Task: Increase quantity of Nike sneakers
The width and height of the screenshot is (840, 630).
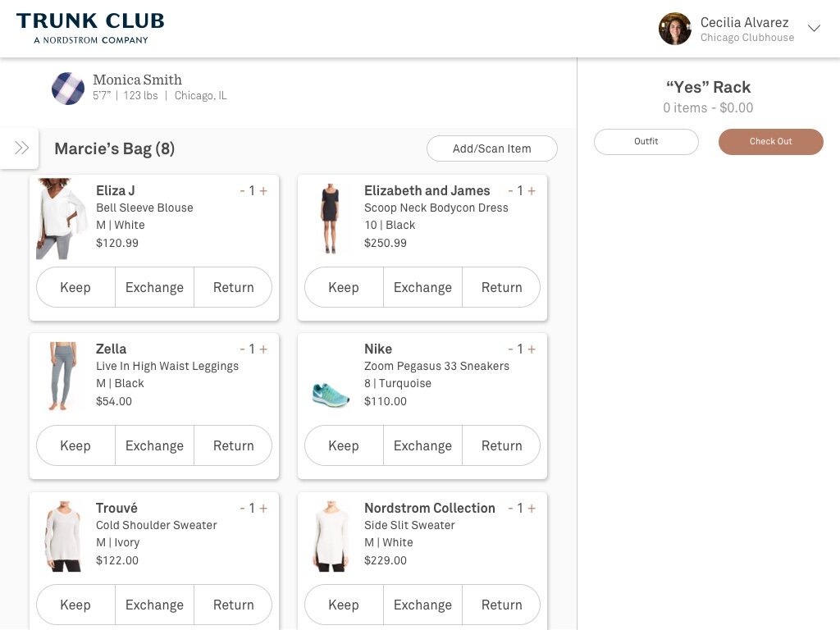Action: tap(532, 349)
